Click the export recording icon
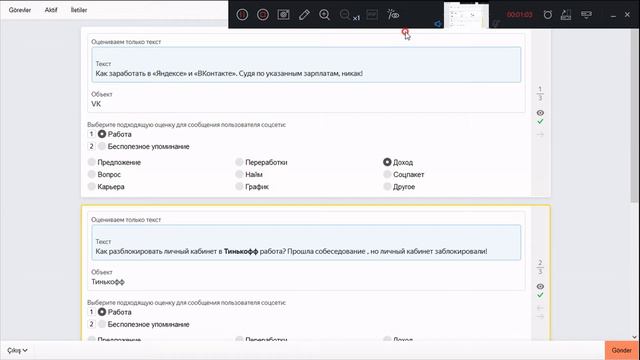Screen dimensions: 640x360 point(566,15)
